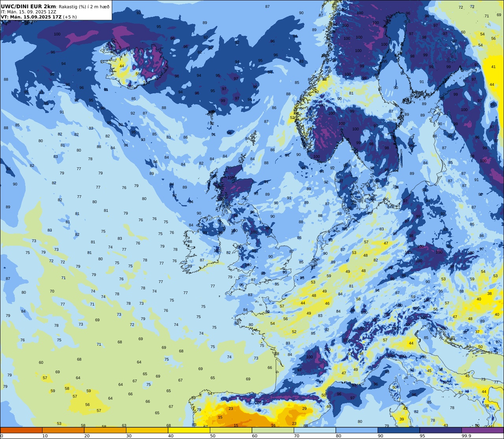Click the legend tick label "90"
Screen dimensions: 504x439
point(380,436)
